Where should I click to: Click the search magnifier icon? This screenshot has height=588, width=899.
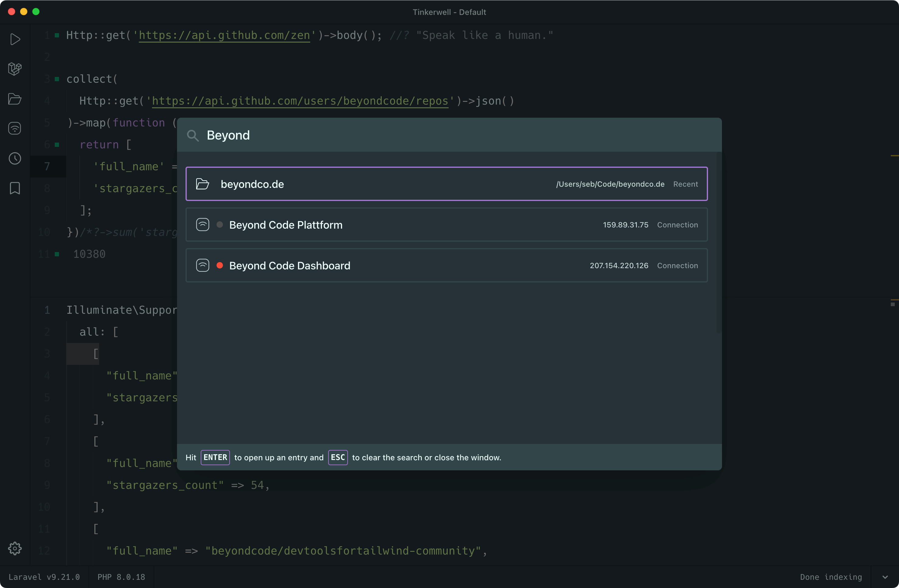(x=193, y=135)
